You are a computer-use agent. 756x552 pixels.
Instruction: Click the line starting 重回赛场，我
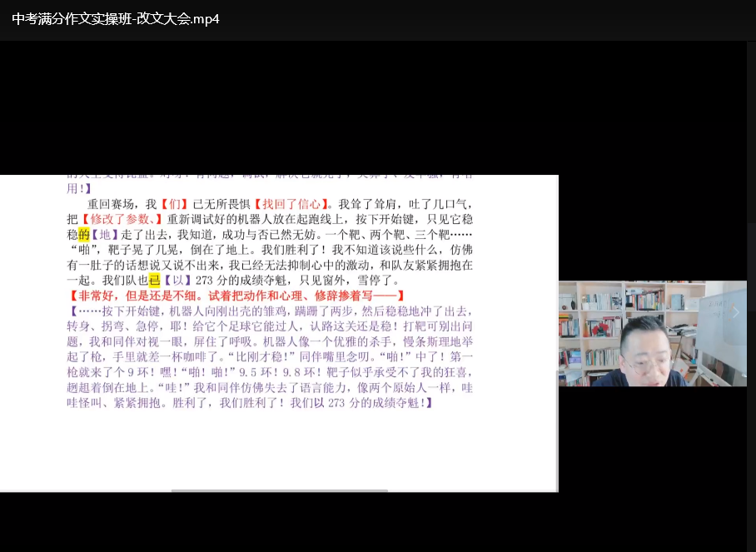click(x=280, y=205)
